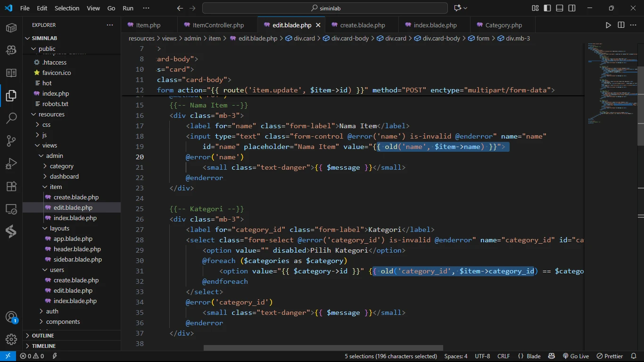Open the Search view in activity bar

click(x=11, y=118)
